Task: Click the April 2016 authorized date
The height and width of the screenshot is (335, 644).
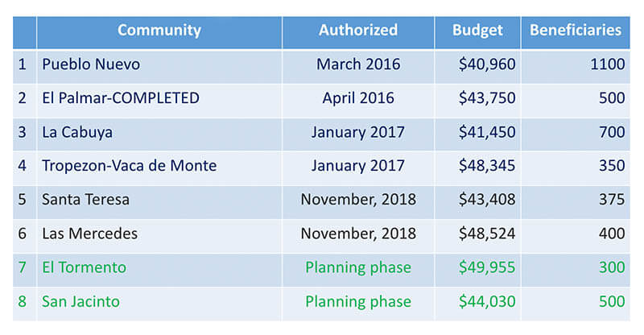Action: [x=358, y=98]
